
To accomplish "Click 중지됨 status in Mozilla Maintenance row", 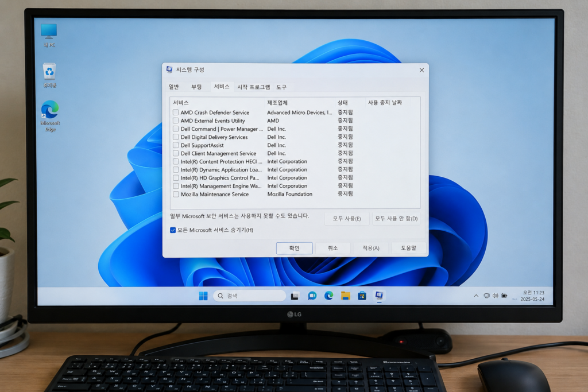I will click(345, 194).
